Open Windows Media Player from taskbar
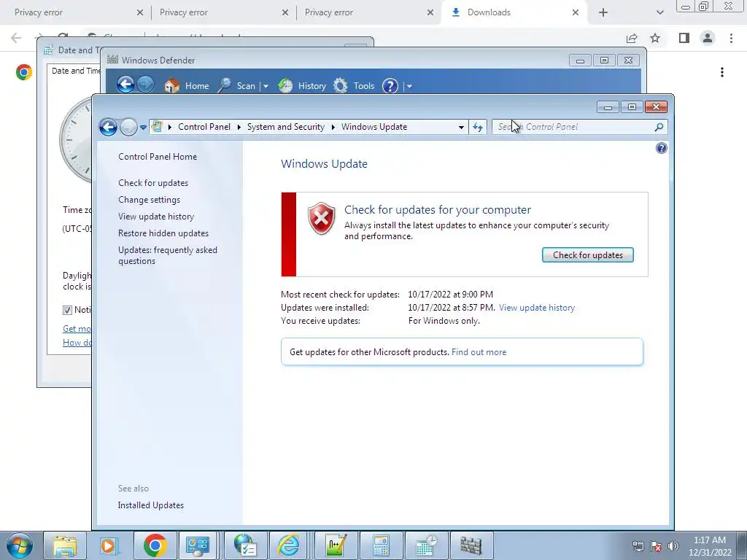The image size is (747, 560). pyautogui.click(x=109, y=545)
